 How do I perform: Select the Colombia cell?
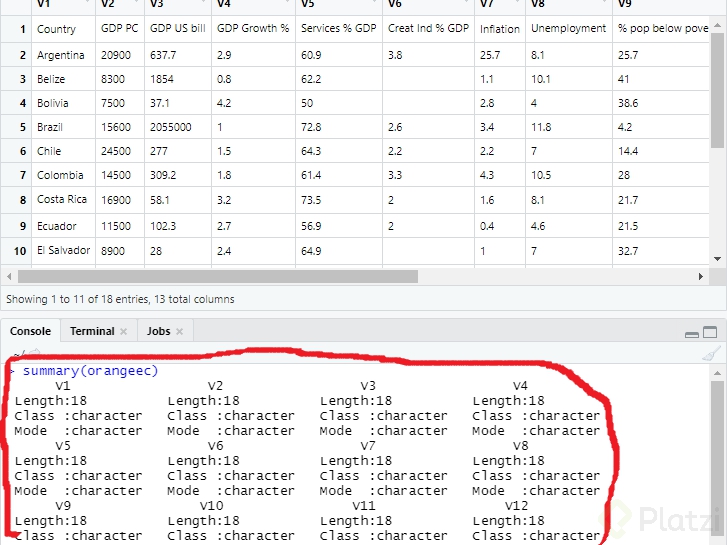[x=63, y=175]
